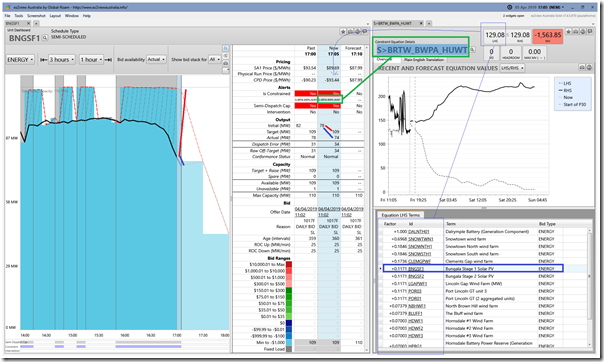Favourite the constraint widget with star icon
This screenshot has height=362, width=604.
pyautogui.click(x=569, y=32)
